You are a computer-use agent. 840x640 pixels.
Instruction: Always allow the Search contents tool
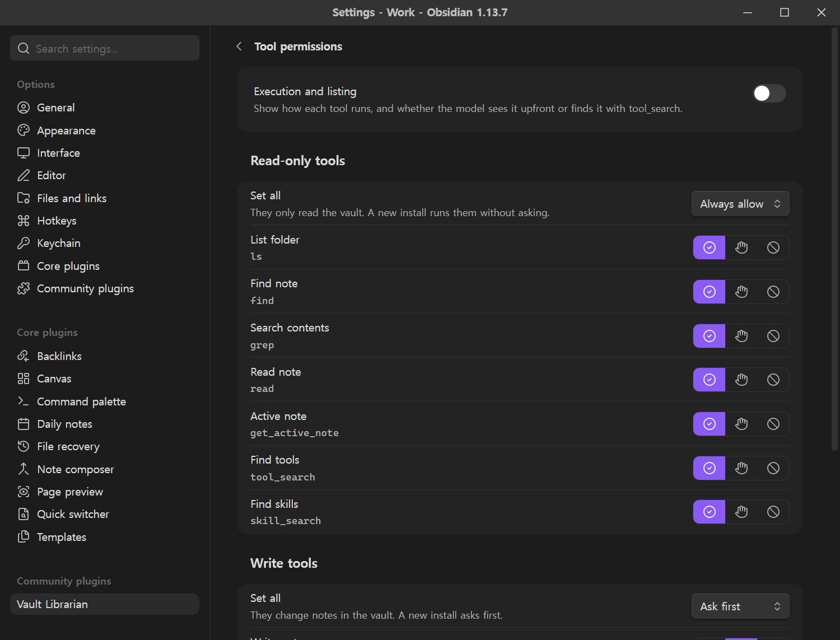710,336
